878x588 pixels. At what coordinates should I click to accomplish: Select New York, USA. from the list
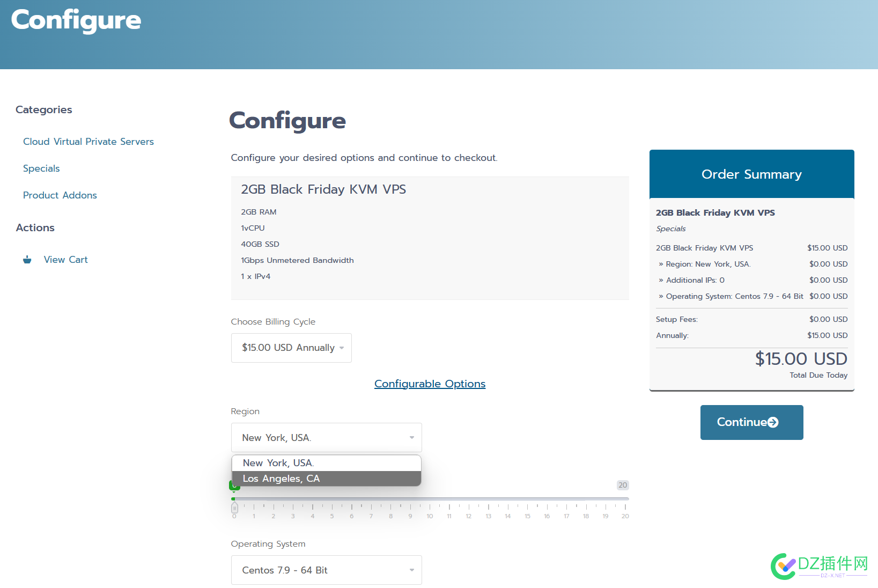tap(326, 463)
